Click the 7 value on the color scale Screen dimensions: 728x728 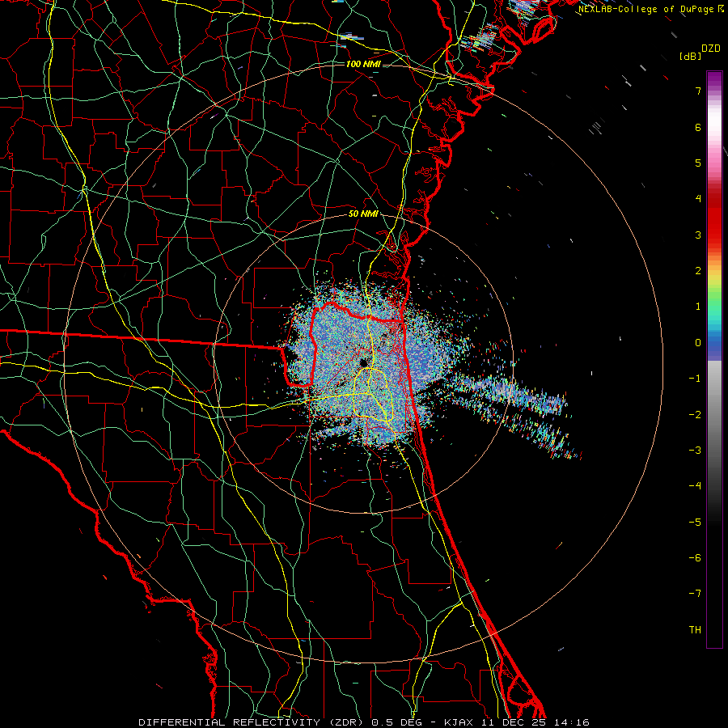tap(698, 91)
